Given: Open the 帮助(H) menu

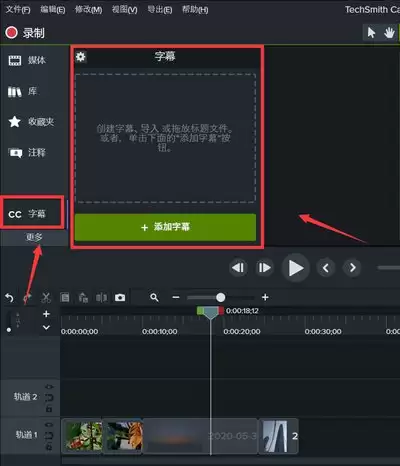Looking at the screenshot, I should point(195,10).
